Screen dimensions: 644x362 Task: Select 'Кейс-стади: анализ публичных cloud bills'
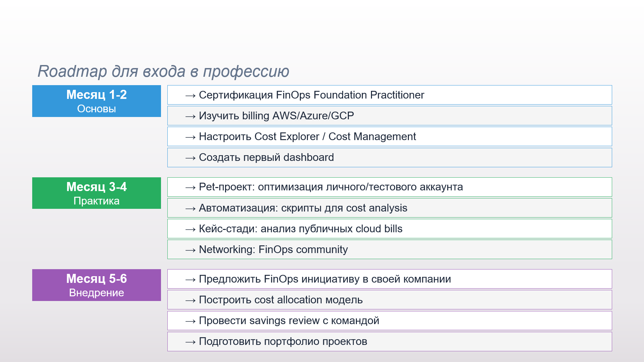[x=300, y=229]
